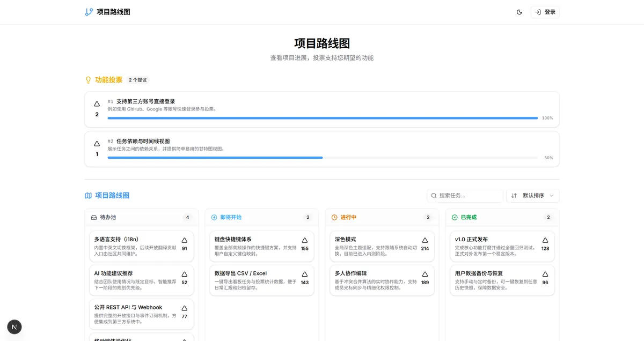Click the roadmap branch logo icon in header
The width and height of the screenshot is (644, 341).
pos(89,12)
